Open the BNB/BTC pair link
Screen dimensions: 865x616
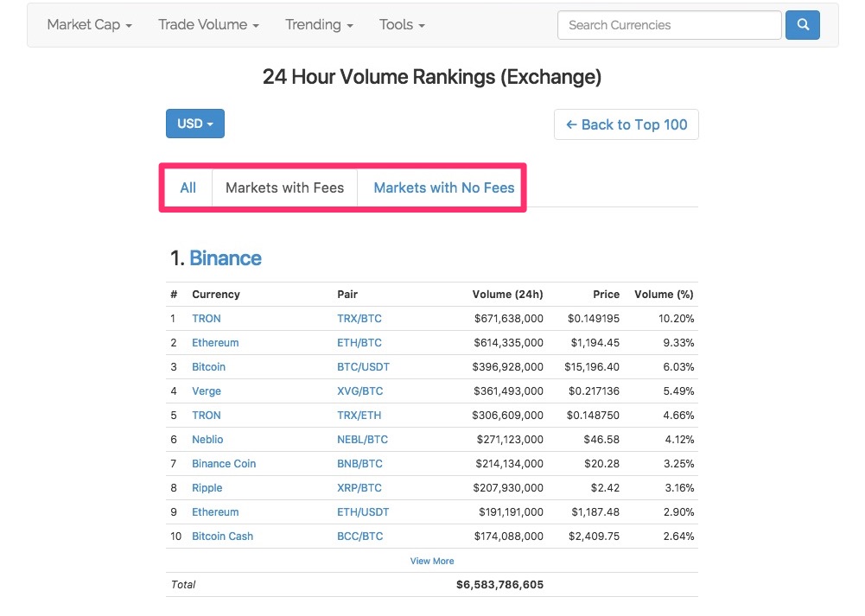pyautogui.click(x=359, y=464)
